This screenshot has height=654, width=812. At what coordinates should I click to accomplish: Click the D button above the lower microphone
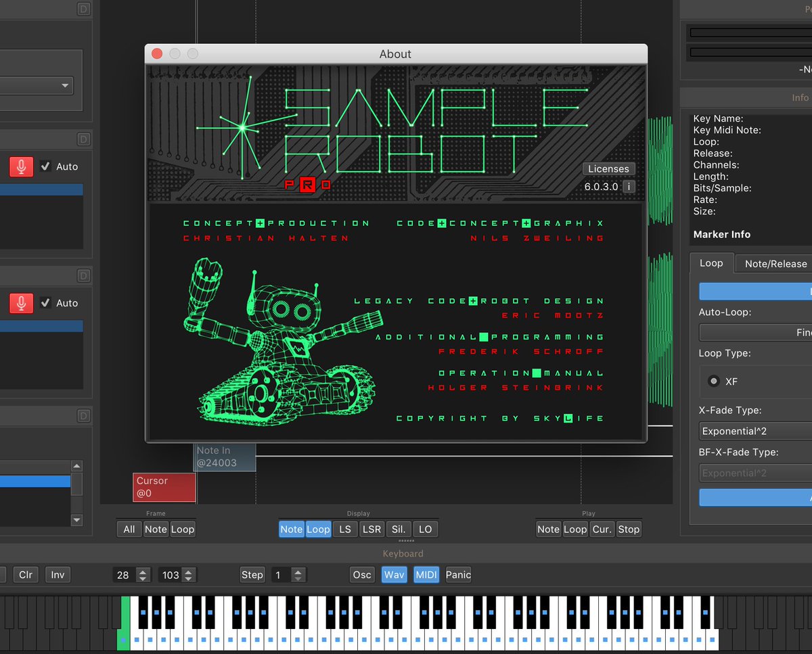click(83, 275)
